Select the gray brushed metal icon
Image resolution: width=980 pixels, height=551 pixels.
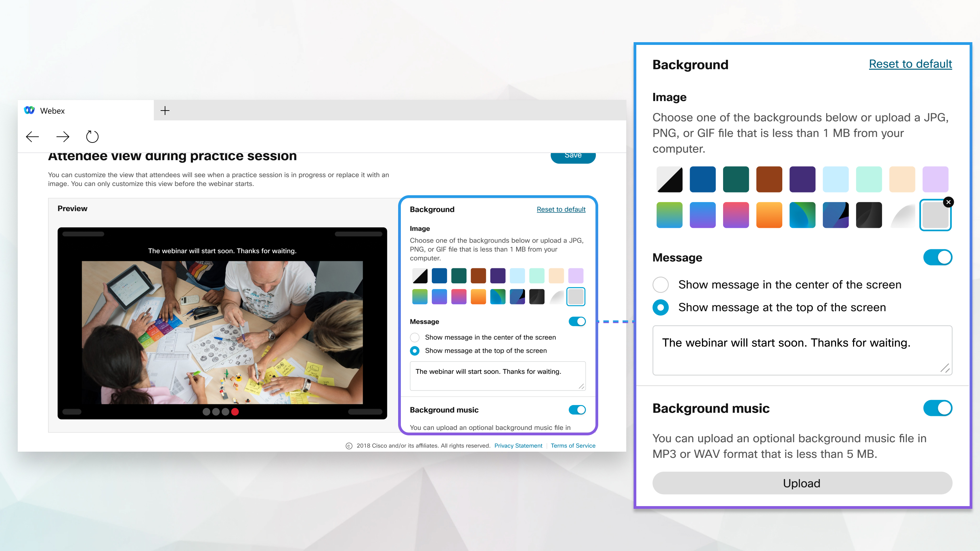[902, 214]
